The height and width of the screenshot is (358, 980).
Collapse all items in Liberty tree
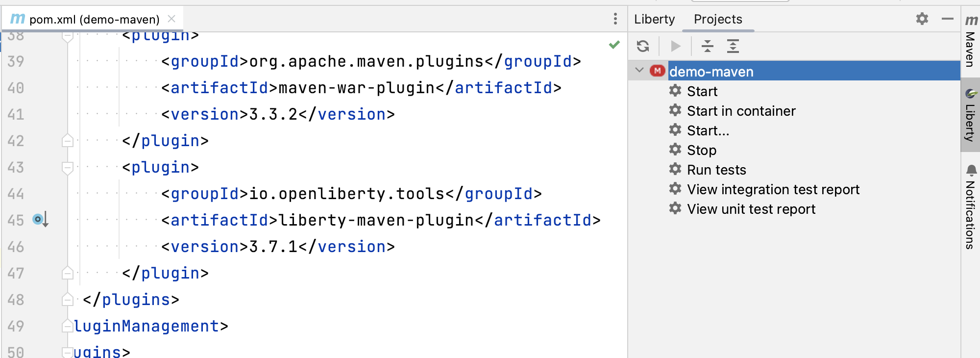pos(708,46)
